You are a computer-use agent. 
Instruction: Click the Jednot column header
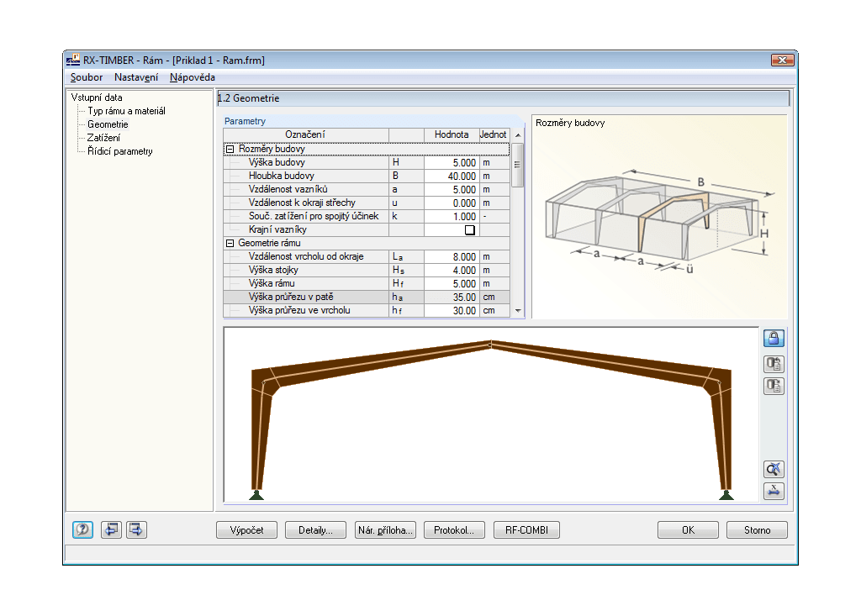click(493, 135)
